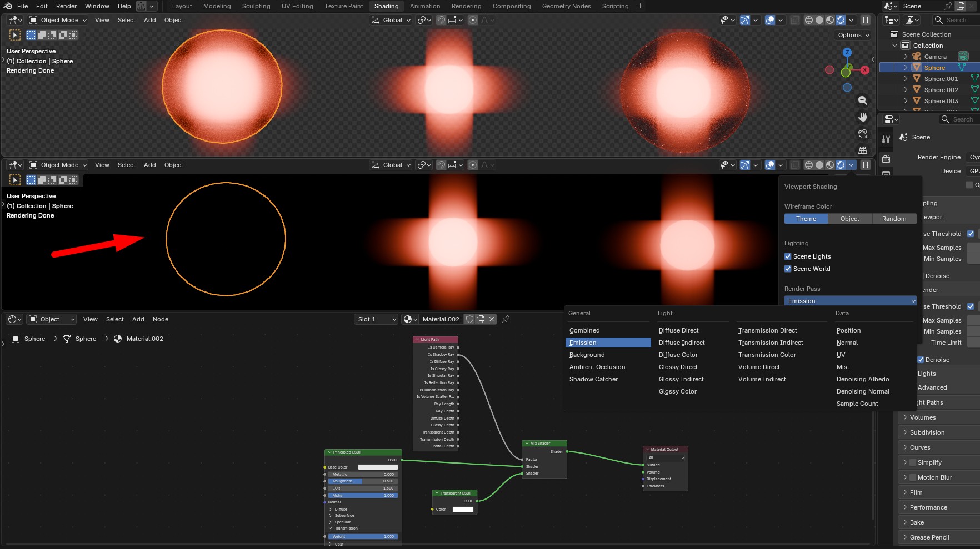Toggle gizmos button in top viewport header
The height and width of the screenshot is (549, 980).
pyautogui.click(x=745, y=20)
